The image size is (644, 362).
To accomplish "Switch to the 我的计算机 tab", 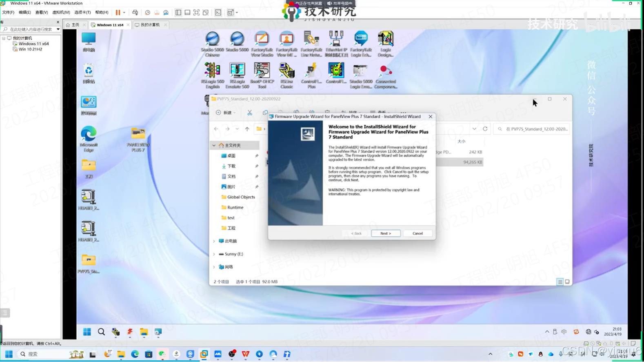I will [x=150, y=25].
